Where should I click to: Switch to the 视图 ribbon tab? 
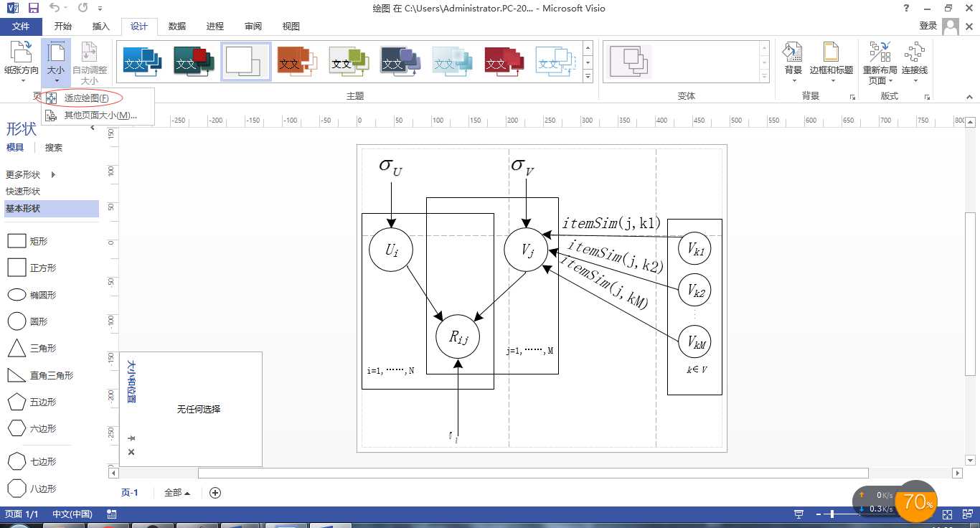click(x=291, y=27)
